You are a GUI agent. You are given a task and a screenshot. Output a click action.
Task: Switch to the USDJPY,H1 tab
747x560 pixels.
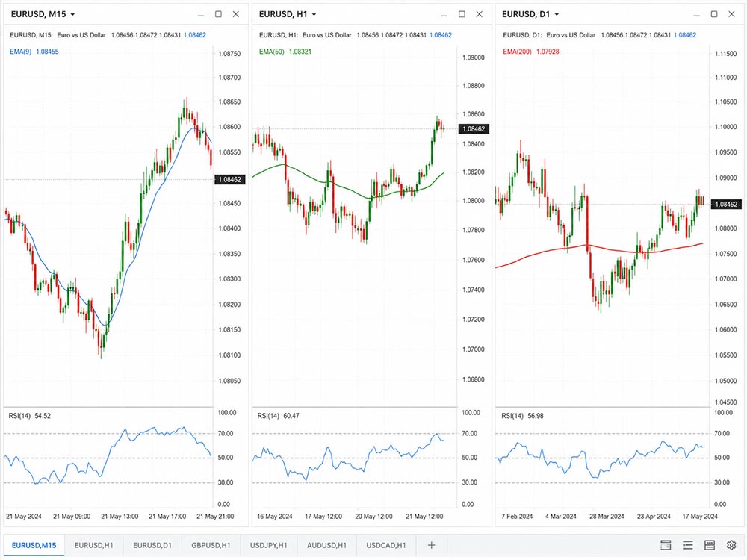tap(269, 545)
